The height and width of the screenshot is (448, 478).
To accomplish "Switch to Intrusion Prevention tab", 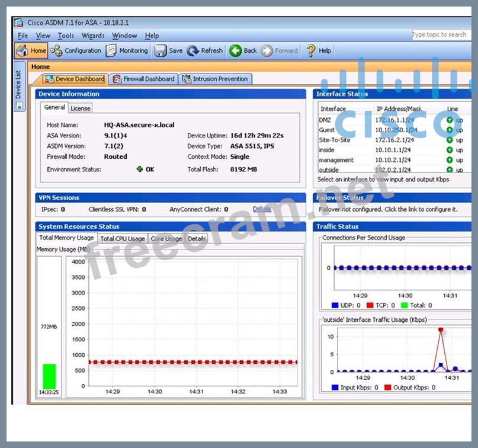I will pos(216,79).
